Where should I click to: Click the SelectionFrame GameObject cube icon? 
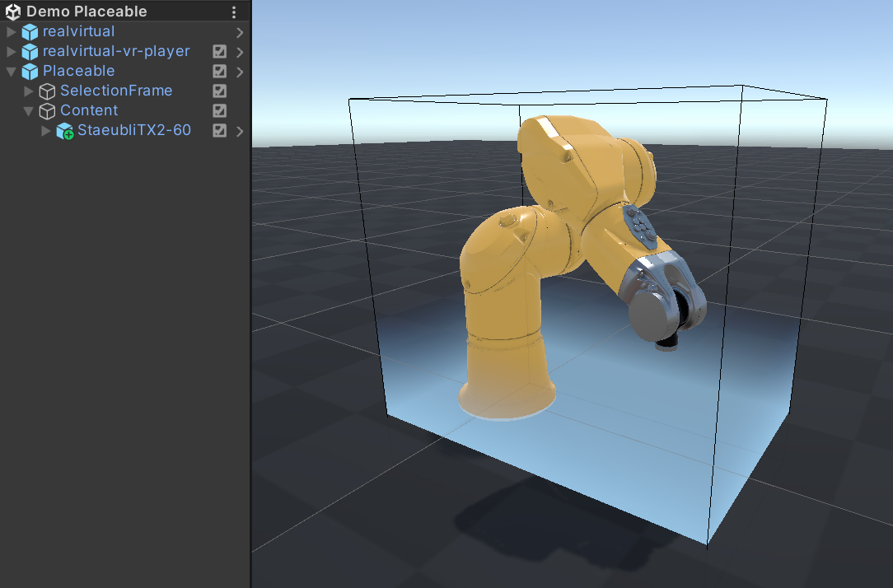[x=48, y=91]
